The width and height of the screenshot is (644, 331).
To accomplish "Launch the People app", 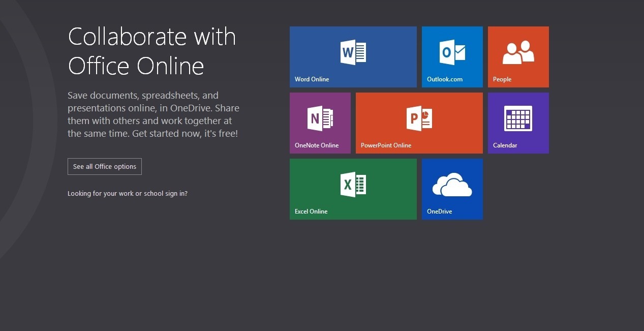I will click(518, 56).
